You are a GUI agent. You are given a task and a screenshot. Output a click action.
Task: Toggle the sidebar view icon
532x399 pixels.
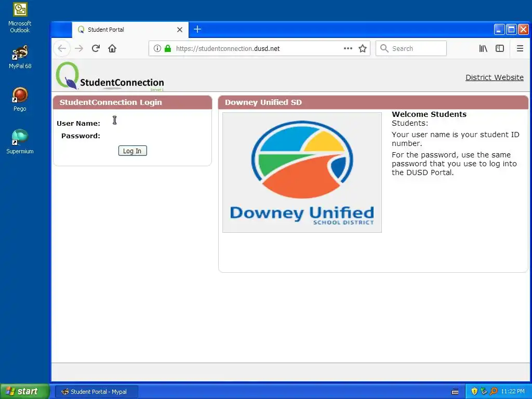coord(500,48)
